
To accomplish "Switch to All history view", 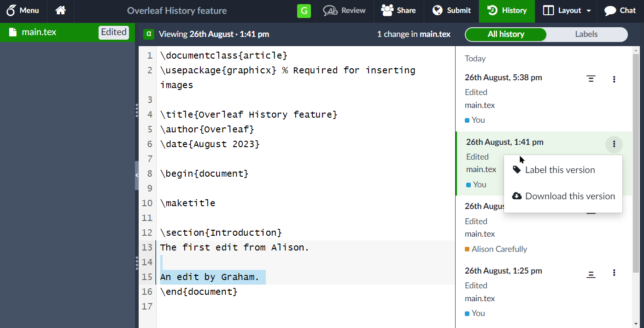I will tap(506, 34).
